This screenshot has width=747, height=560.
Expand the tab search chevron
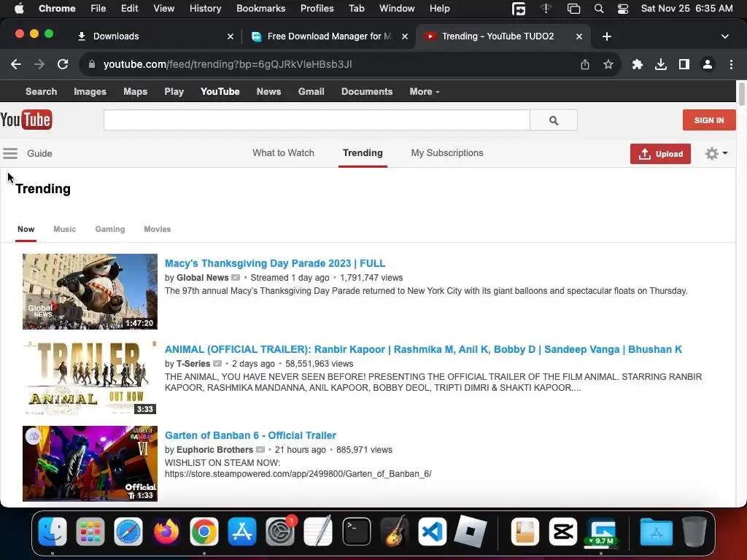724,36
